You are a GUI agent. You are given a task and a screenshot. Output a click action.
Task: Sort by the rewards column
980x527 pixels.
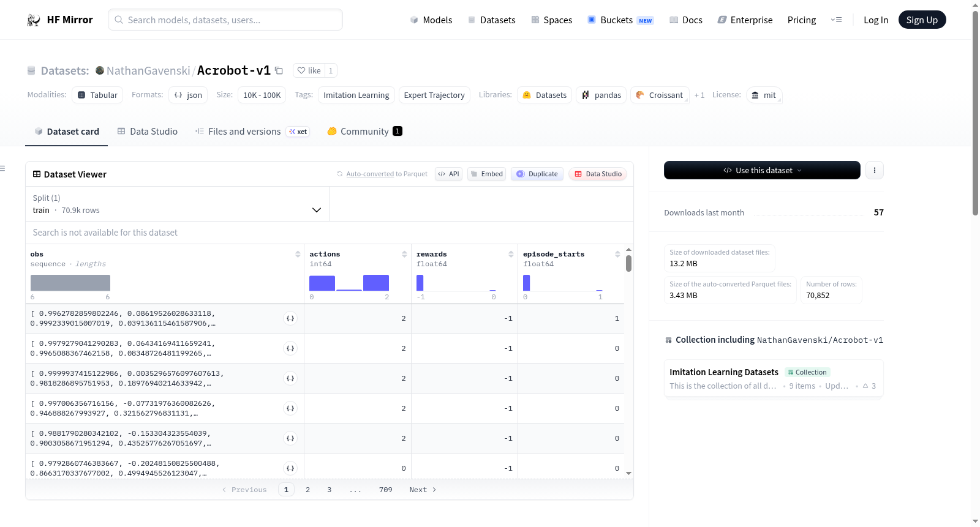click(511, 254)
